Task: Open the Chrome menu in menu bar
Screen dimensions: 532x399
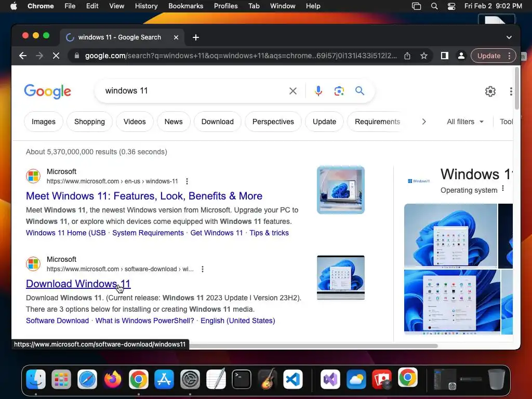Action: pos(41,6)
